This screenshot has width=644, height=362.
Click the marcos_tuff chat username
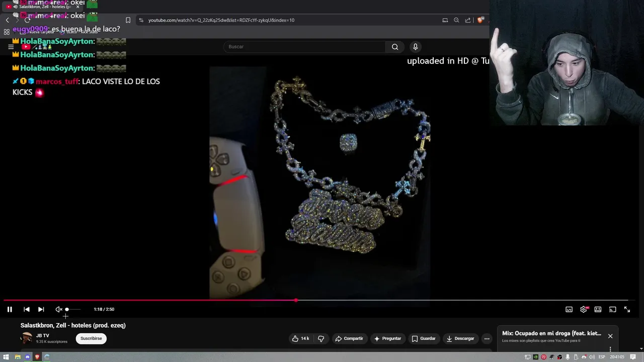pos(57,81)
